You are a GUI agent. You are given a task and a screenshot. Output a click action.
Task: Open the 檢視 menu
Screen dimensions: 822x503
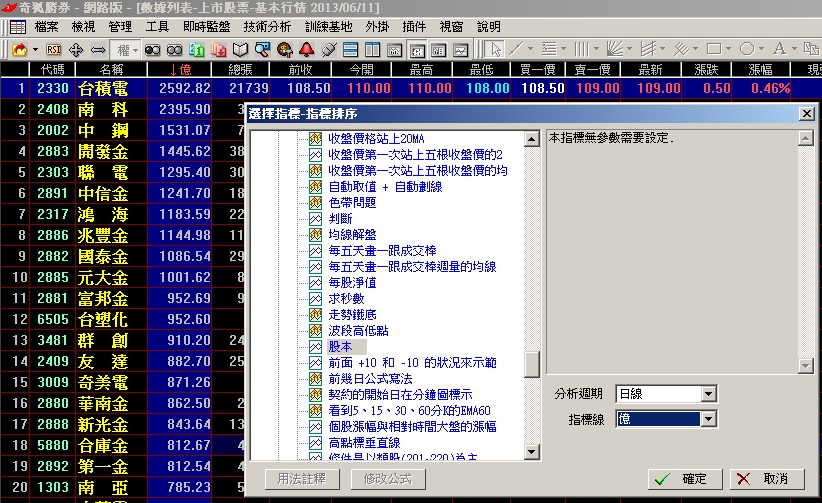tap(83, 27)
